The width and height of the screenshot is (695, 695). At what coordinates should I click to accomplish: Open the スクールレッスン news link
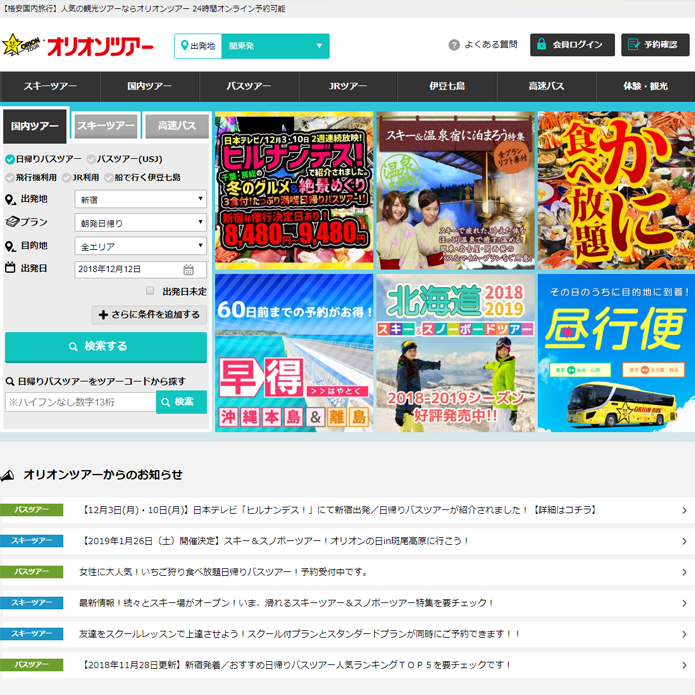click(300, 634)
